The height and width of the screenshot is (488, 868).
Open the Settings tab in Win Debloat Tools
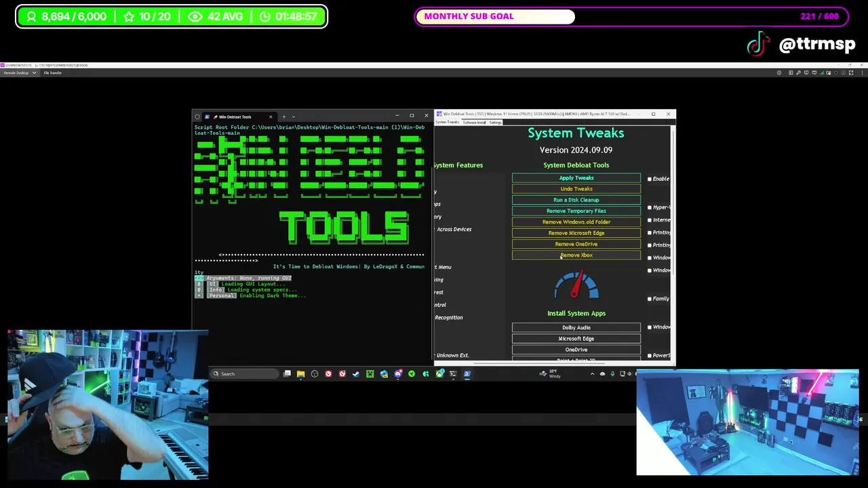coord(495,123)
